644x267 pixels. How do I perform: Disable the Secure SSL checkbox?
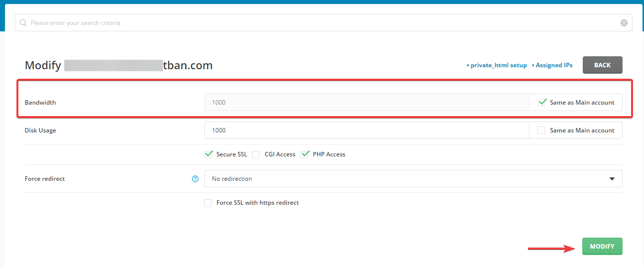pyautogui.click(x=209, y=154)
